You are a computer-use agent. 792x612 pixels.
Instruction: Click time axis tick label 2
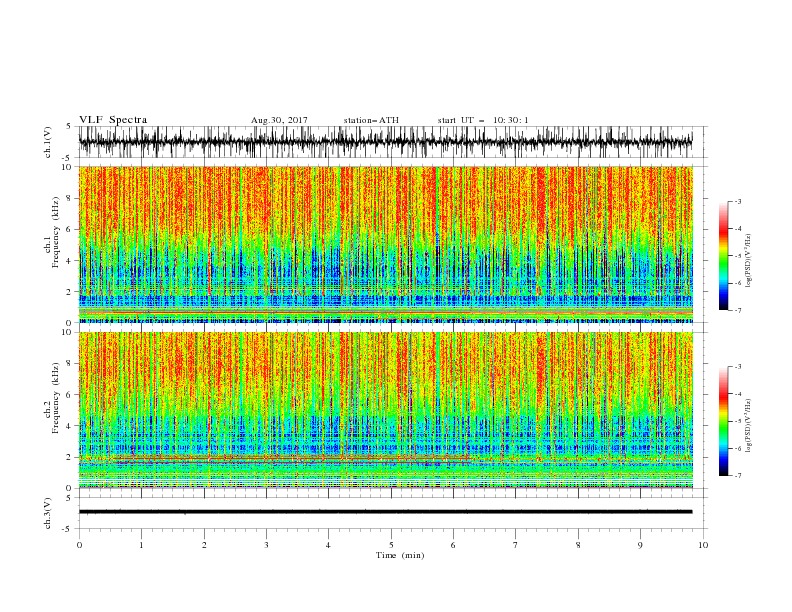204,545
